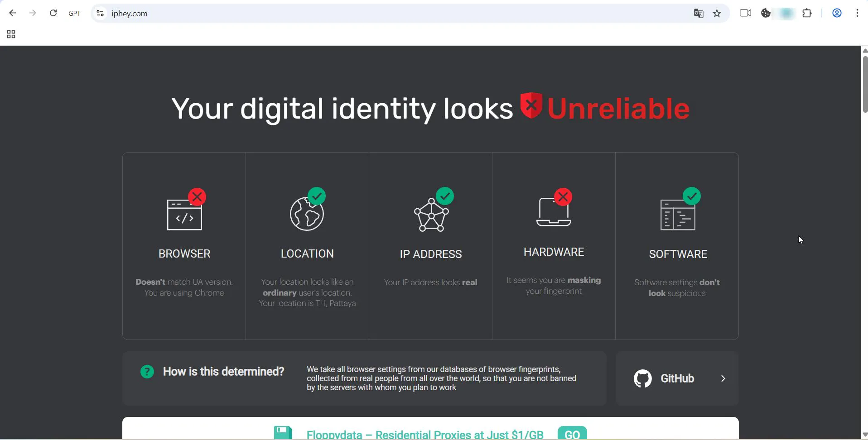
Task: Click the Floppydata floppy disk icon
Action: pos(283,433)
